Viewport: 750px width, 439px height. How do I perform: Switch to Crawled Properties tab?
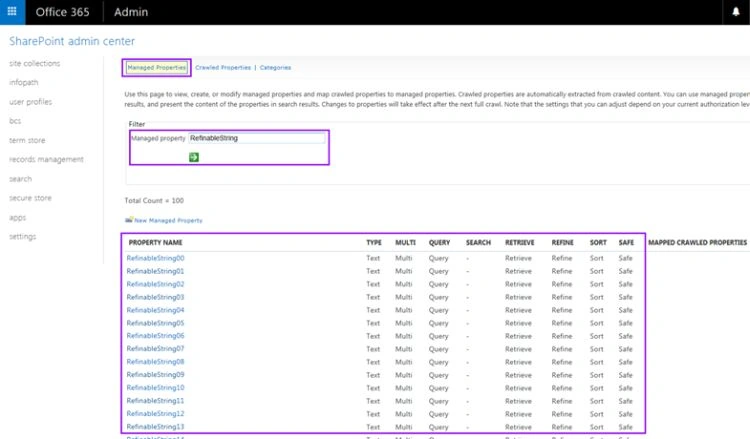[x=223, y=67]
